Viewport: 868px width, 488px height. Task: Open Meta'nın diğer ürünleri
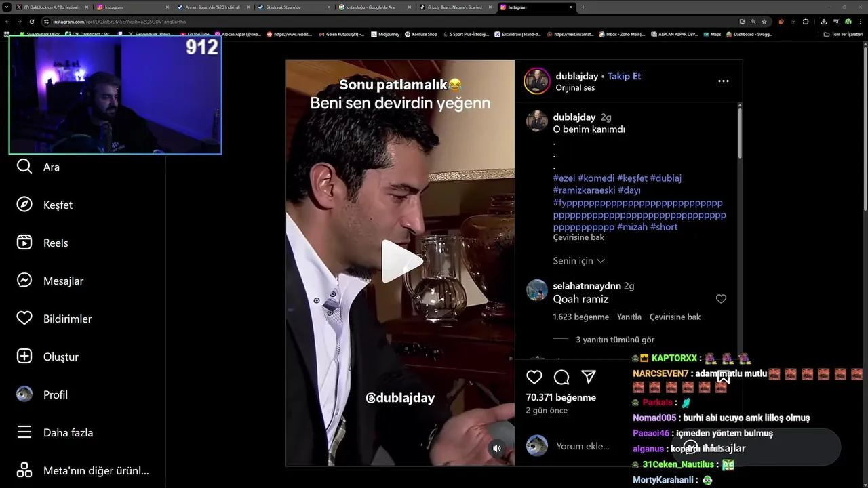pos(82,470)
